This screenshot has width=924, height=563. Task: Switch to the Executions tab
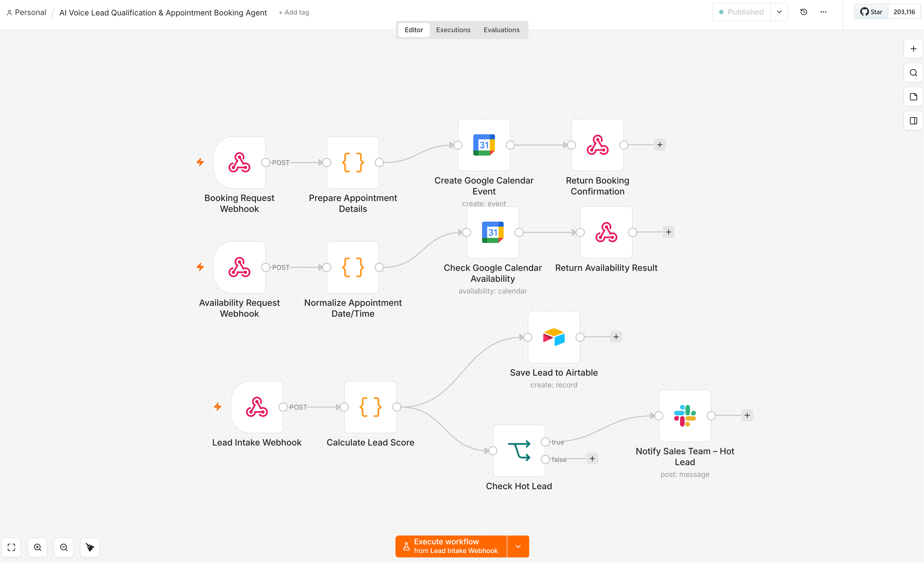tap(453, 30)
